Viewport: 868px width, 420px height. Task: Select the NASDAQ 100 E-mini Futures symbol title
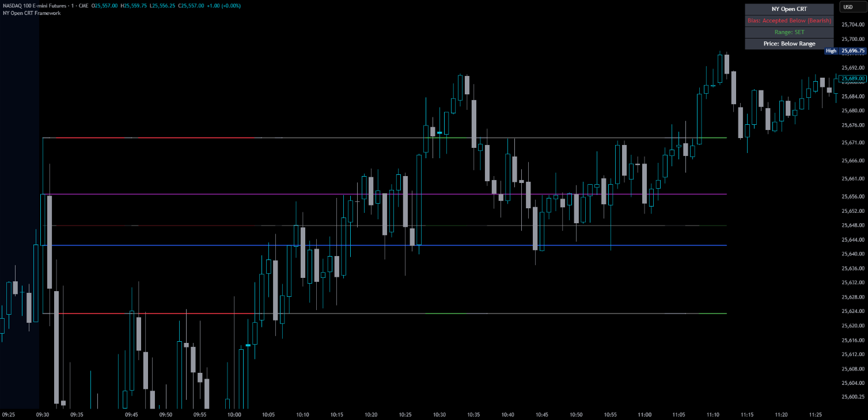tap(33, 5)
